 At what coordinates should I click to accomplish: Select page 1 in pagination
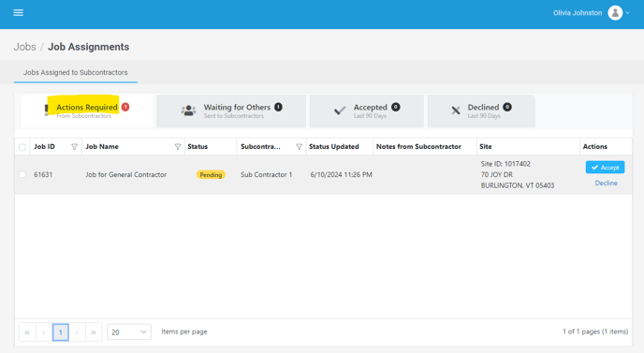60,332
